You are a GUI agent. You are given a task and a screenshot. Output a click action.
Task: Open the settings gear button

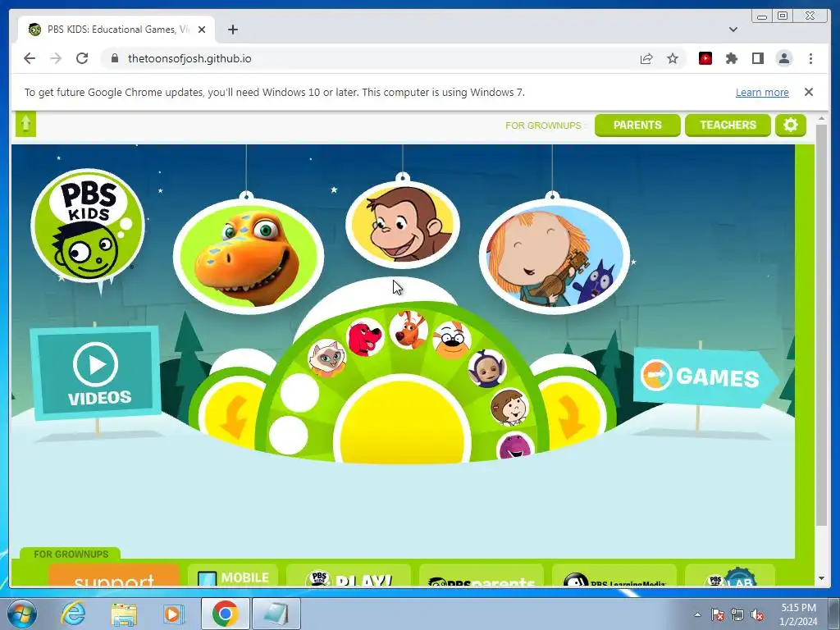click(790, 126)
